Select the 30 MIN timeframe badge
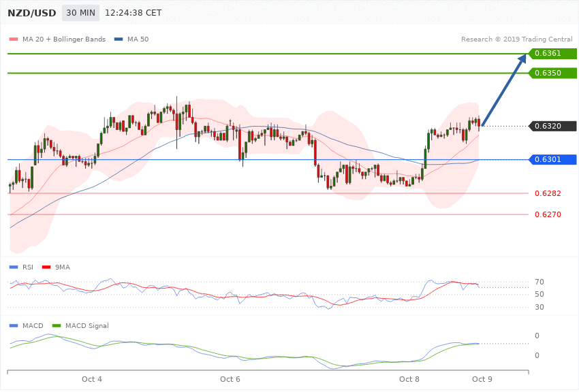Image resolution: width=579 pixels, height=392 pixels. (x=80, y=13)
